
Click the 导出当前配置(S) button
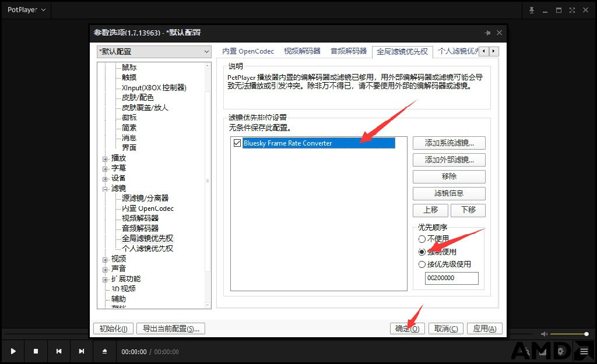(171, 328)
